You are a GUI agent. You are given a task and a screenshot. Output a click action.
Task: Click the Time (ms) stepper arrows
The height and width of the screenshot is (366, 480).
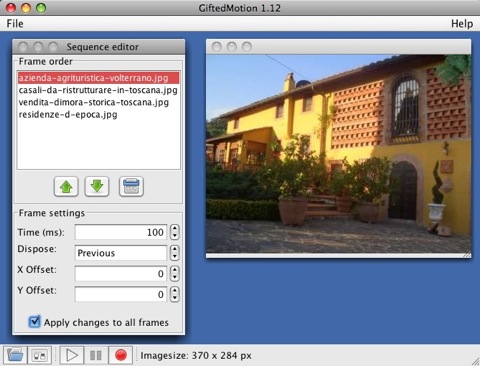(175, 232)
